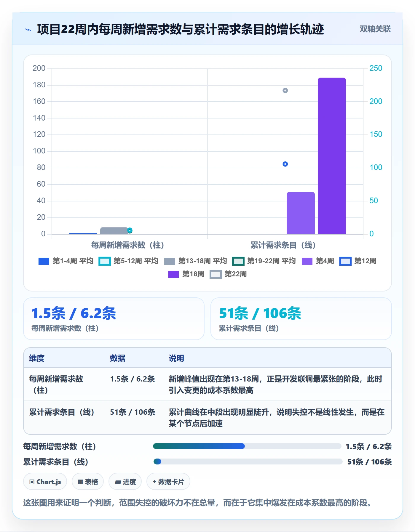Screen dimensions: 415x532
Task: Click the 表格 tag chip
Action: click(88, 482)
